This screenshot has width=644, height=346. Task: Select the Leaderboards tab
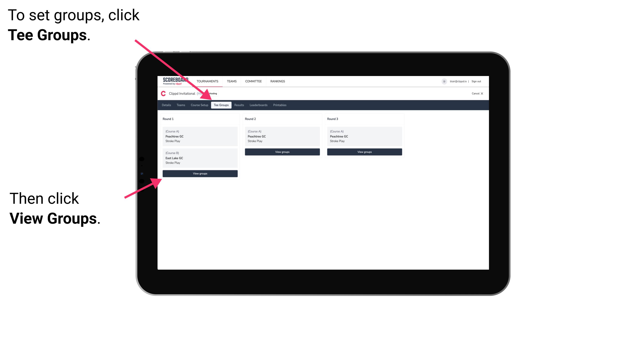(258, 105)
